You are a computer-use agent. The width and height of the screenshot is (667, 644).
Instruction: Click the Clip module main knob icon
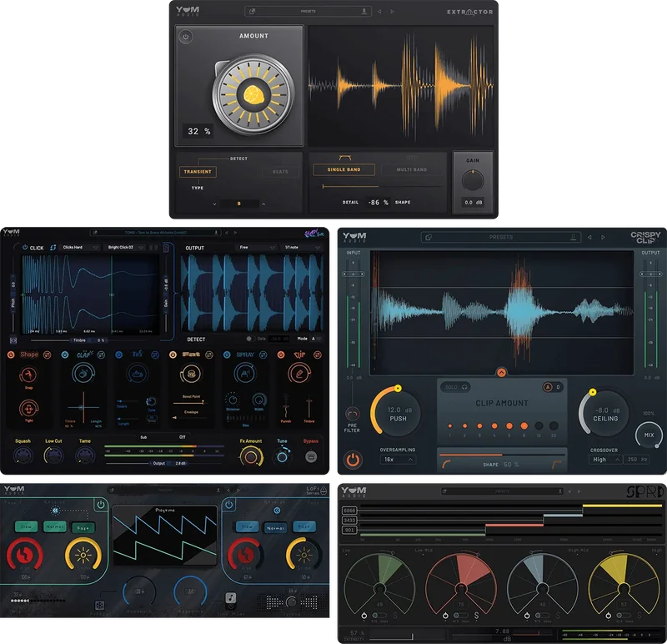tap(299, 374)
